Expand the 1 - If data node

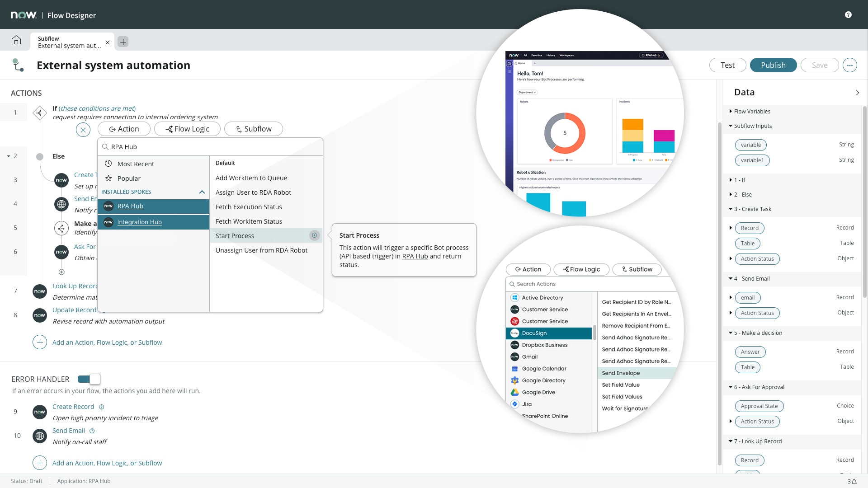[x=730, y=180]
